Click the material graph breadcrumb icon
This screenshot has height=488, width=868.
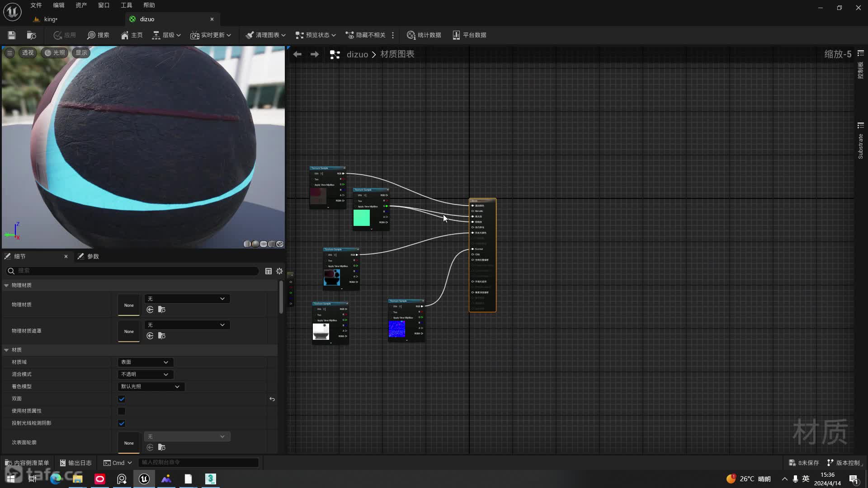pyautogui.click(x=335, y=54)
